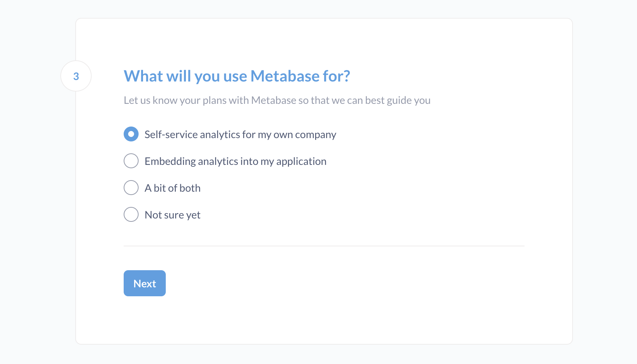Viewport: 637px width, 364px height.
Task: Click the guidance subtitle text below the heading
Action: click(x=277, y=100)
